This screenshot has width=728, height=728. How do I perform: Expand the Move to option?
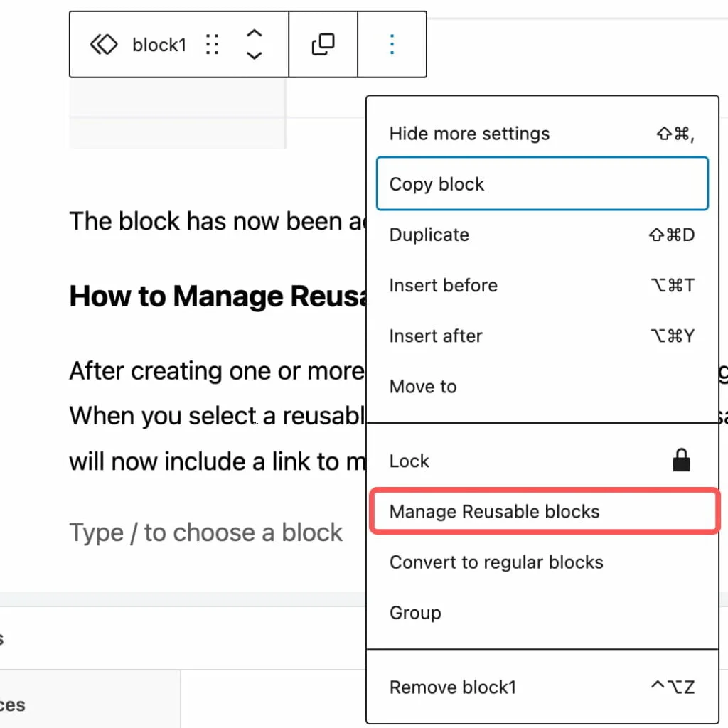pos(422,386)
